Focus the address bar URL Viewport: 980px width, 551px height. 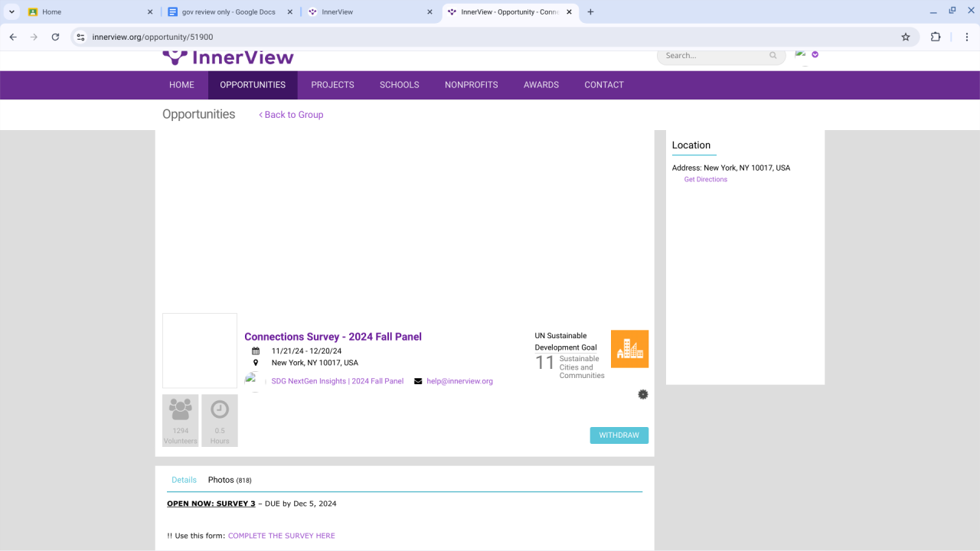[152, 37]
